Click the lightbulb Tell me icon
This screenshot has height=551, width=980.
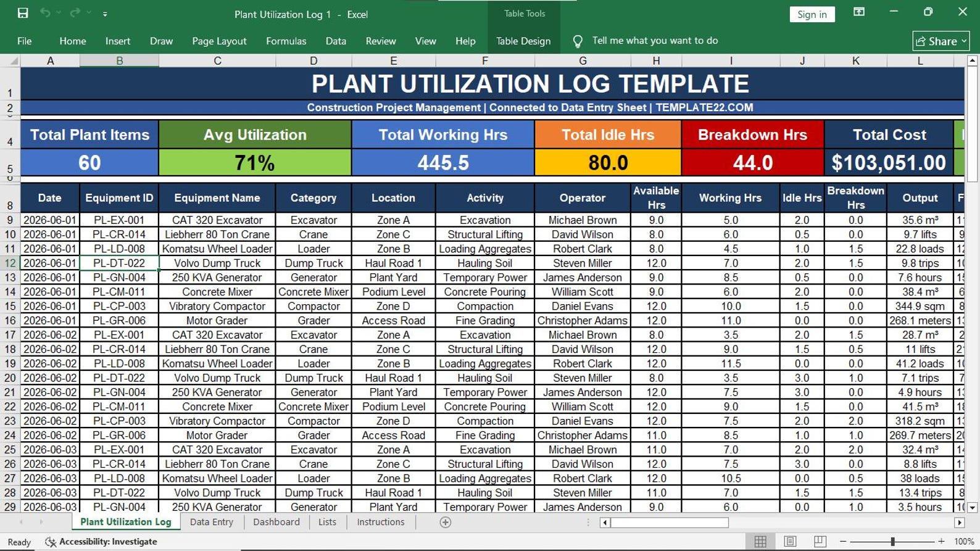click(578, 41)
